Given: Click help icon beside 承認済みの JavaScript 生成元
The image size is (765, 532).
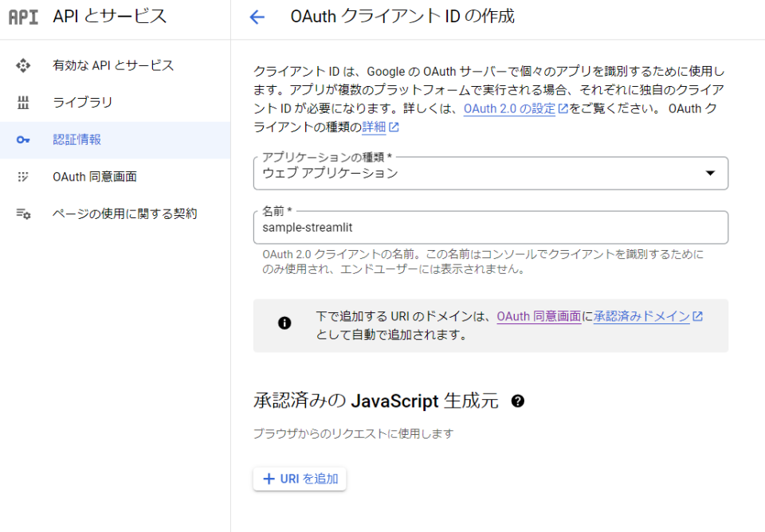Looking at the screenshot, I should pos(518,401).
